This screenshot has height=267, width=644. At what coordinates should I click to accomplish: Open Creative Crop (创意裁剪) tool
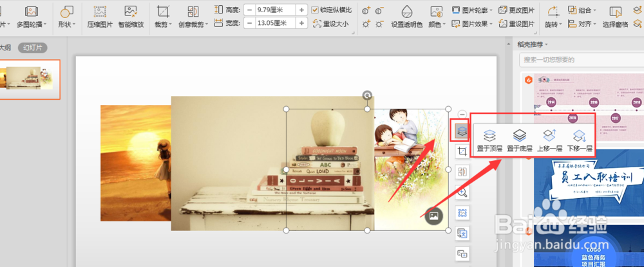pos(193,17)
